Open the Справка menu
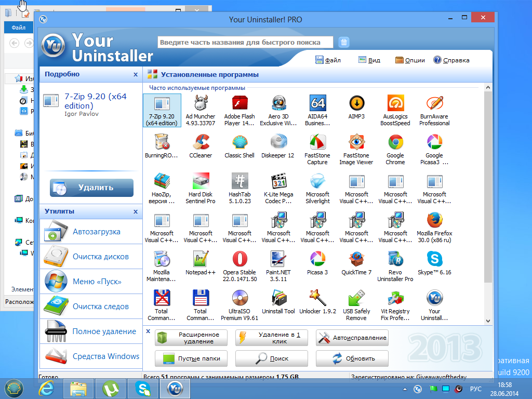The height and width of the screenshot is (399, 532). point(451,60)
